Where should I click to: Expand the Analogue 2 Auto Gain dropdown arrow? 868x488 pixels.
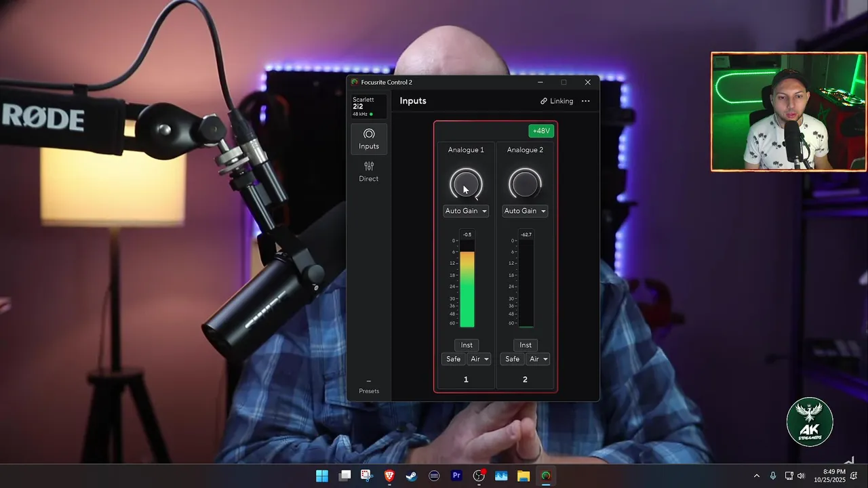pos(543,211)
